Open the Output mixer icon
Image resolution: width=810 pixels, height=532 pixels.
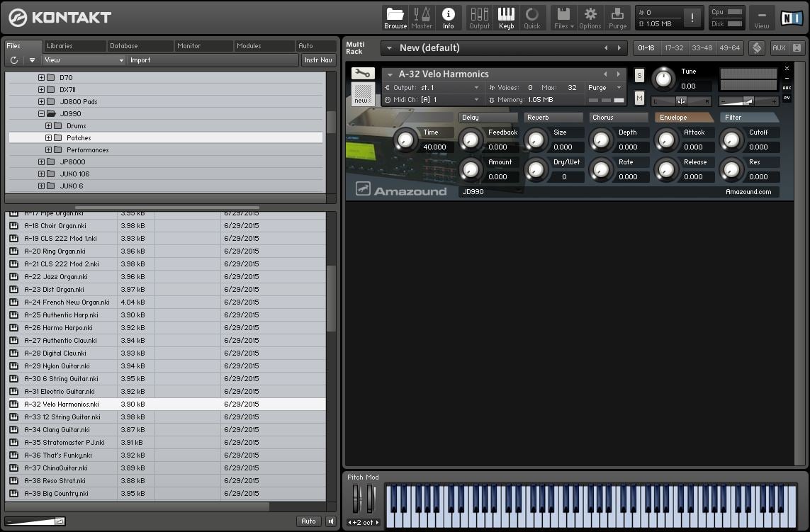coord(479,18)
